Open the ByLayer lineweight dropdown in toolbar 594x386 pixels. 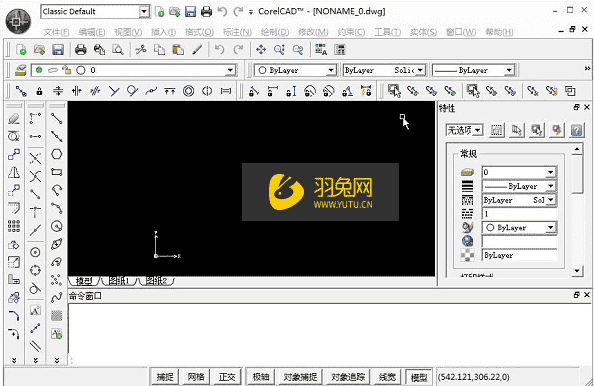click(474, 70)
